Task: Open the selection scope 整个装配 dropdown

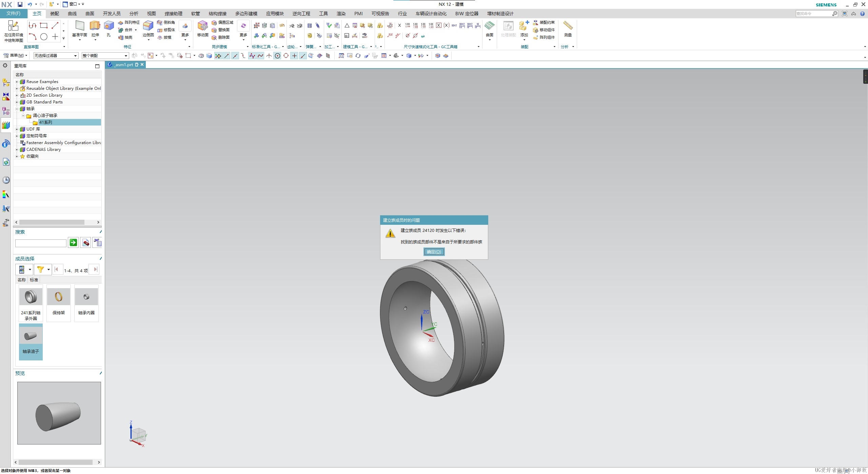Action: pyautogui.click(x=105, y=56)
